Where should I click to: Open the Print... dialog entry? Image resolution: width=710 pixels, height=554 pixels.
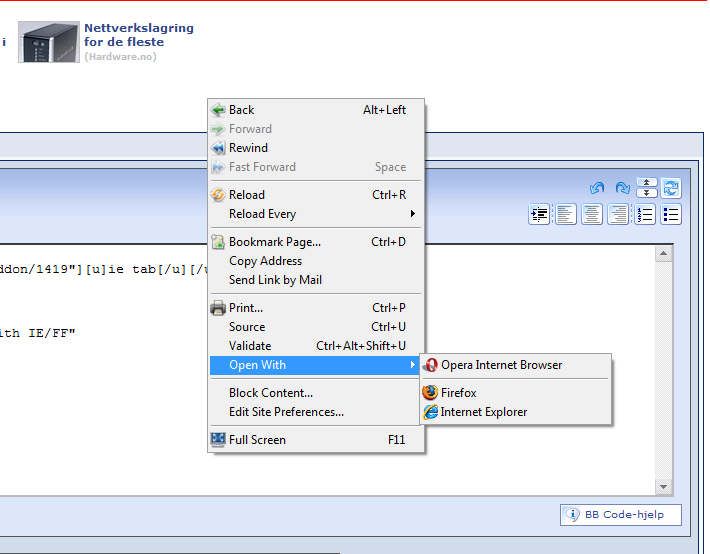click(316, 308)
